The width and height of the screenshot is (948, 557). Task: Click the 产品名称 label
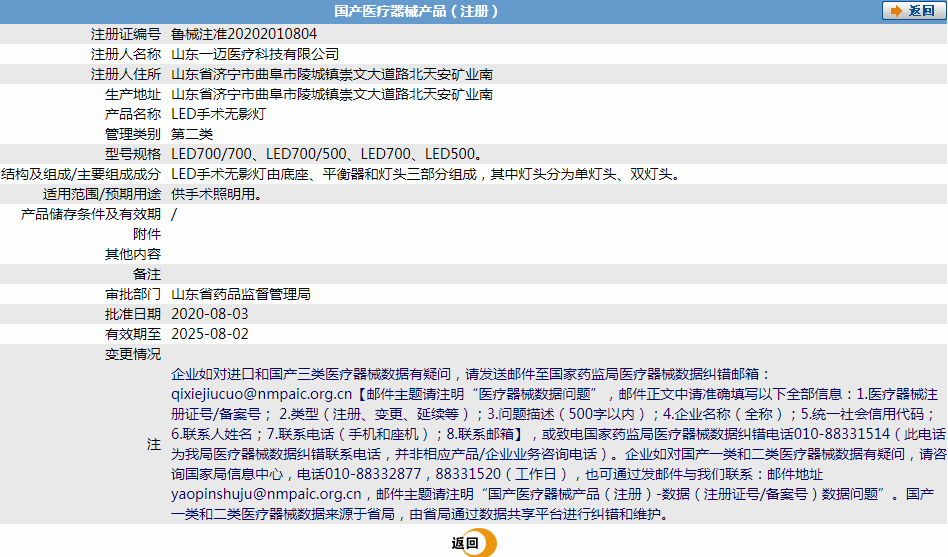pyautogui.click(x=133, y=114)
